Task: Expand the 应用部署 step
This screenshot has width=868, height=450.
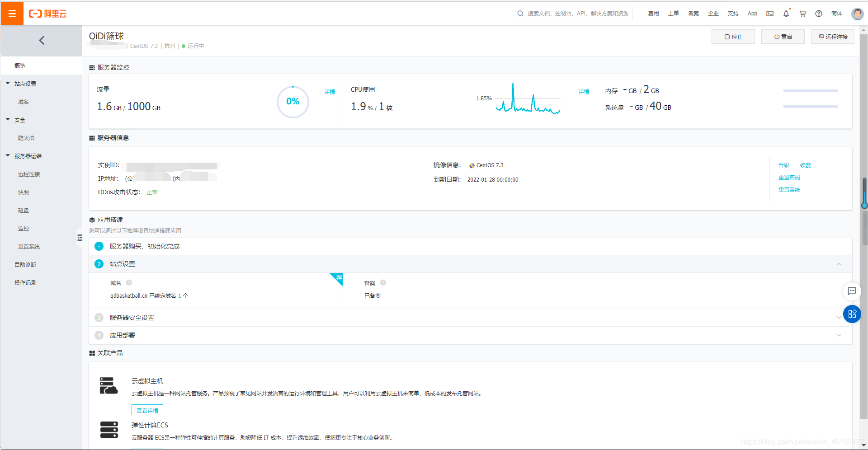Action: point(839,335)
